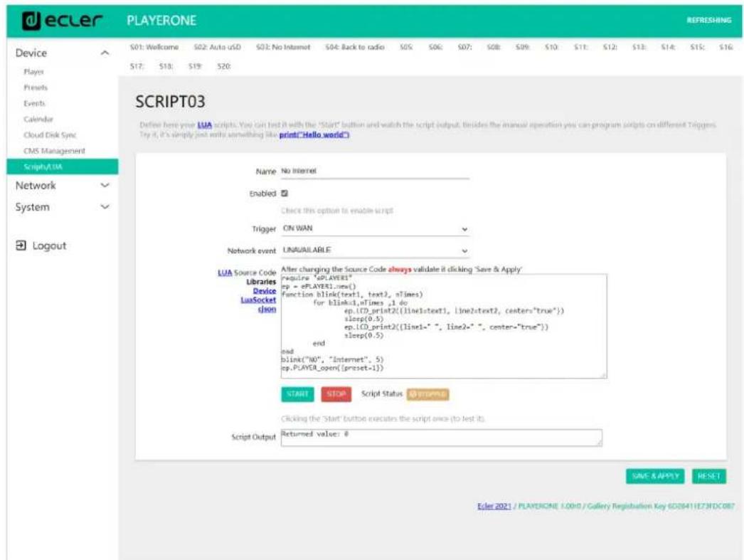Click the RESET button
Viewport: 744px width, 560px height.
[x=709, y=476]
